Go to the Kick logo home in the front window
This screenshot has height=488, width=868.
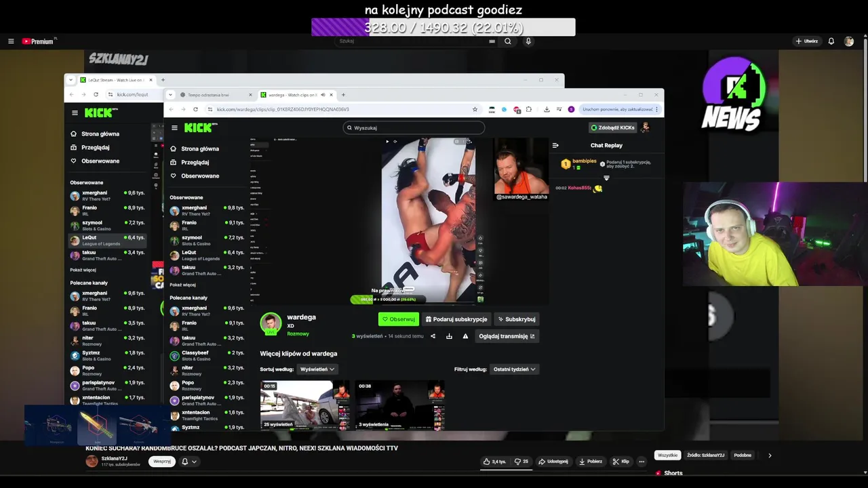(201, 127)
